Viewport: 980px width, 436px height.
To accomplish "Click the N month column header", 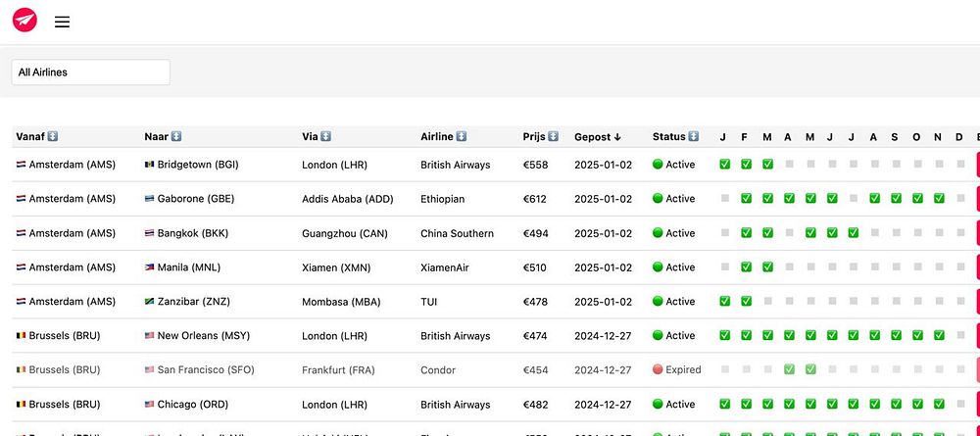I will coord(938,137).
